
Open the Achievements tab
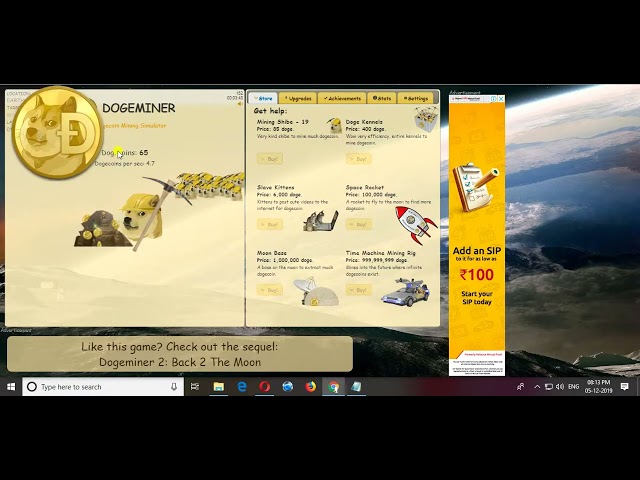343,98
